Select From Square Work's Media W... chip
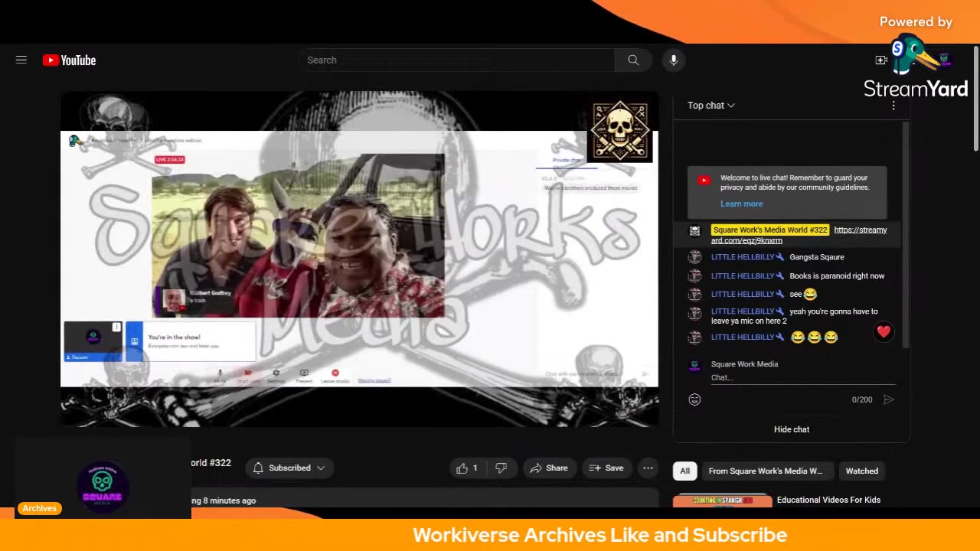The width and height of the screenshot is (980, 551). click(x=766, y=471)
